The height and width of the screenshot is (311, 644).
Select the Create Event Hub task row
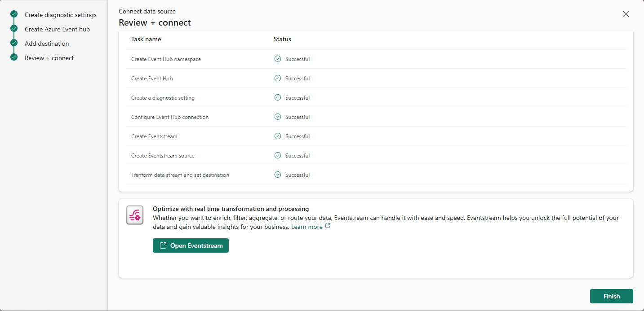click(x=152, y=78)
